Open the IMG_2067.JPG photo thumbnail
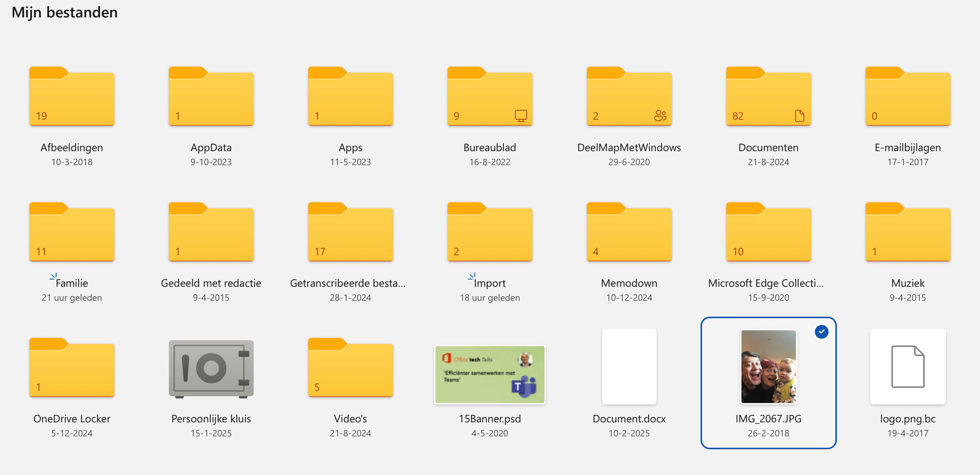The image size is (980, 475). (768, 367)
